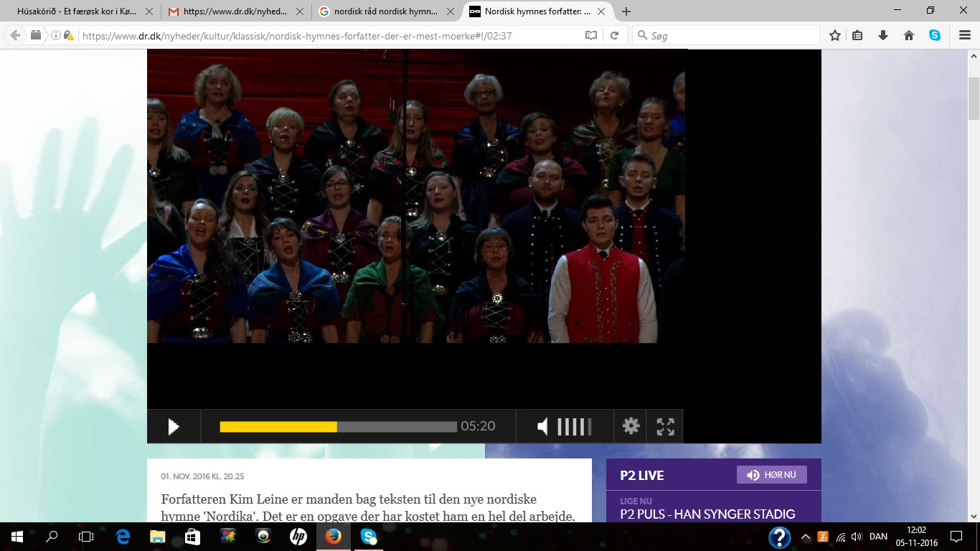Toggle reader view in the address bar
980x551 pixels.
pyautogui.click(x=591, y=35)
